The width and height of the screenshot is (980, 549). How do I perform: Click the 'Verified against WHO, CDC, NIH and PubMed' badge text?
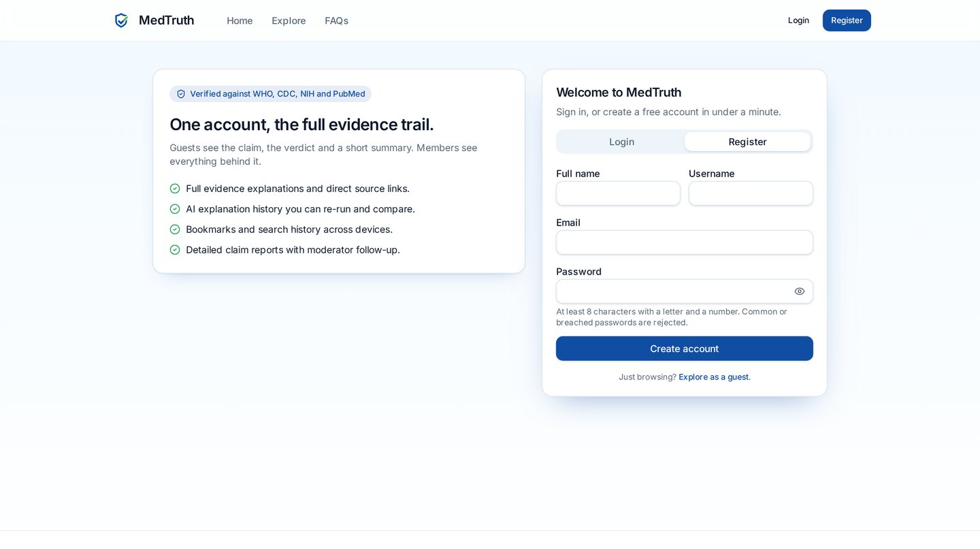[278, 94]
